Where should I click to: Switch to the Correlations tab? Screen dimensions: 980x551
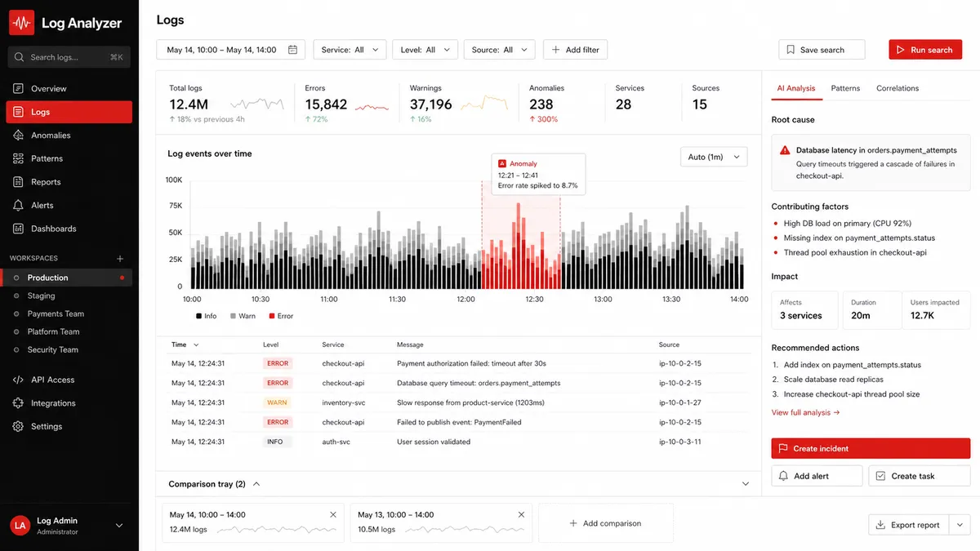click(898, 88)
